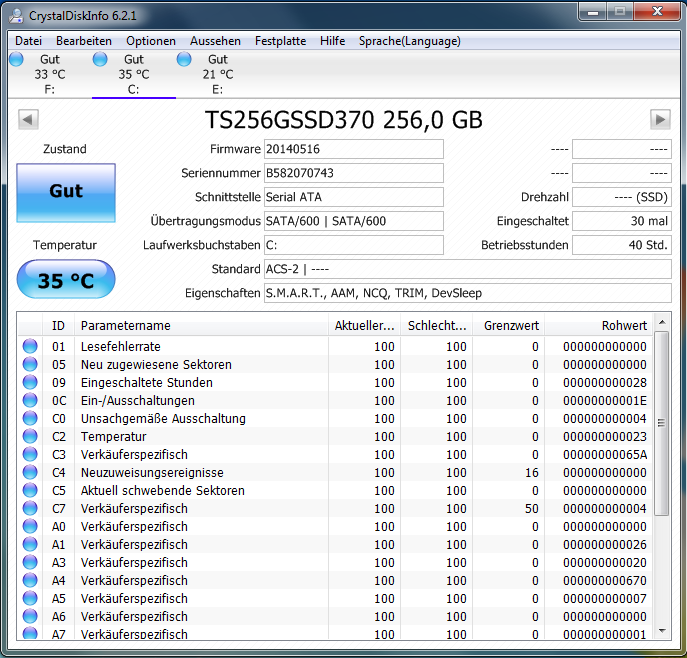Click the Eingeschaltet value 30 mal
Screen dimensions: 687x658
click(622, 221)
